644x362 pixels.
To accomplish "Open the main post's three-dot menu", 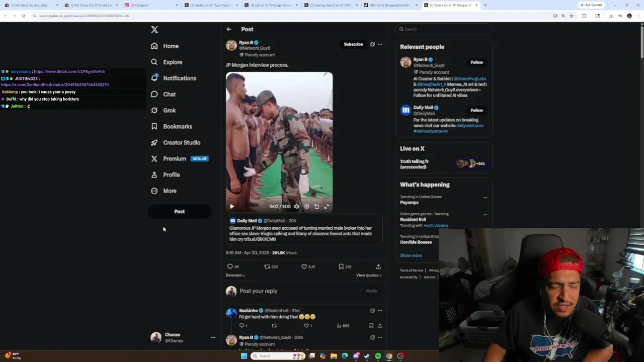I will coord(380,44).
